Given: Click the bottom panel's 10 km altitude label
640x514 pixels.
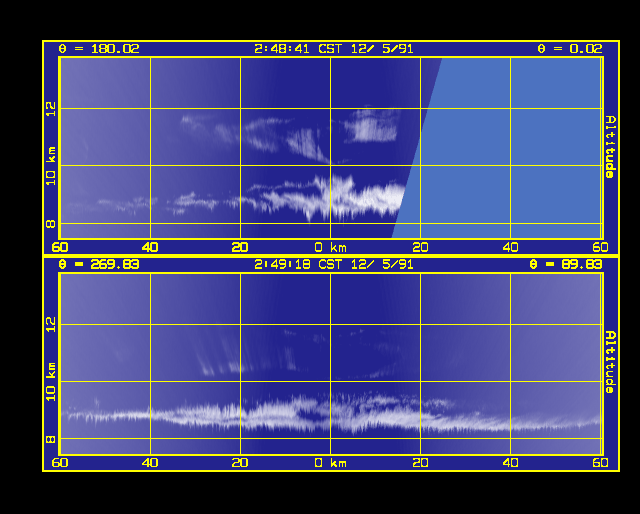Looking at the screenshot, I should pos(51,381).
